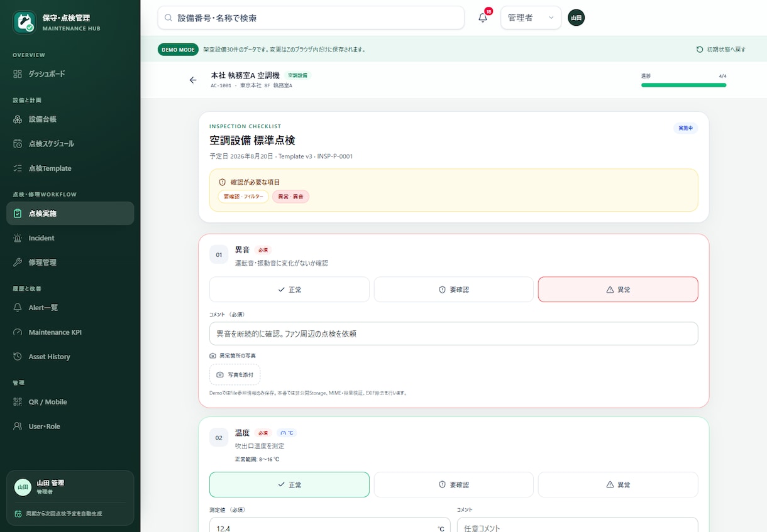Open Incident in the sidebar

click(70, 238)
